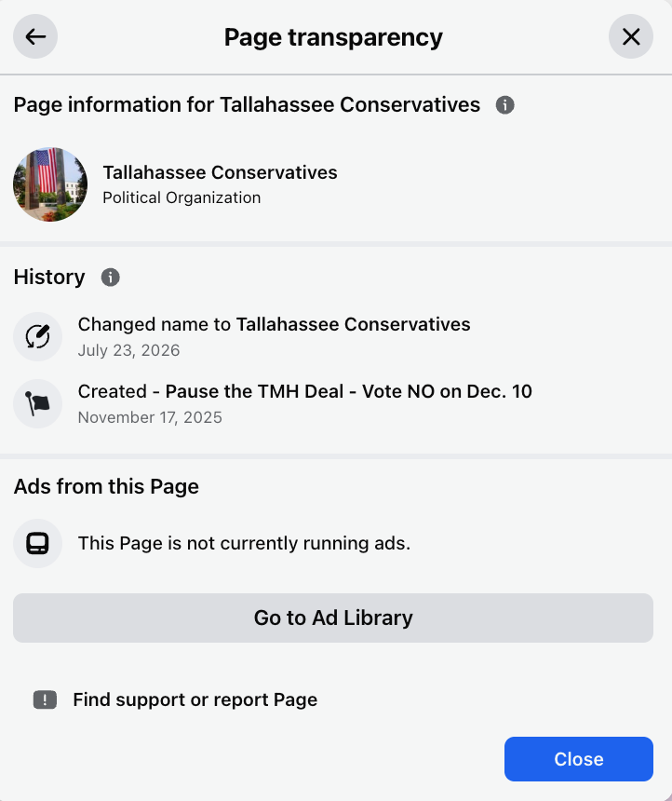Viewport: 672px width, 801px height.
Task: Click 'This Page is not currently running ads'
Action: [244, 543]
